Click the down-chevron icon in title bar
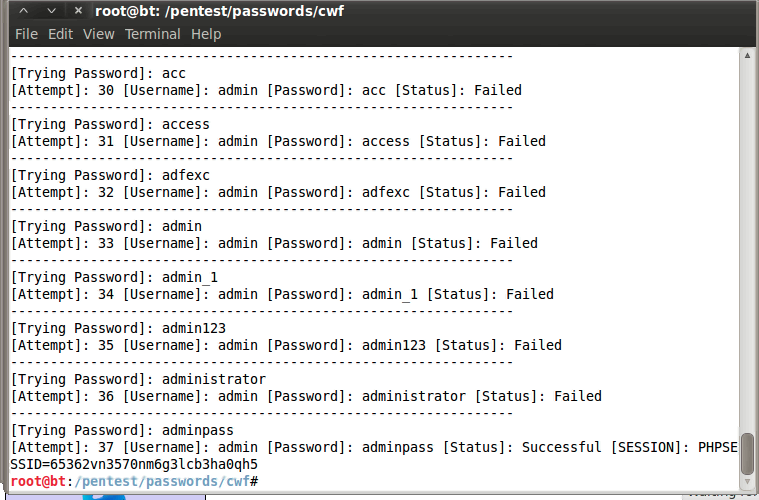Viewport: 759px width, 500px height. 51,11
